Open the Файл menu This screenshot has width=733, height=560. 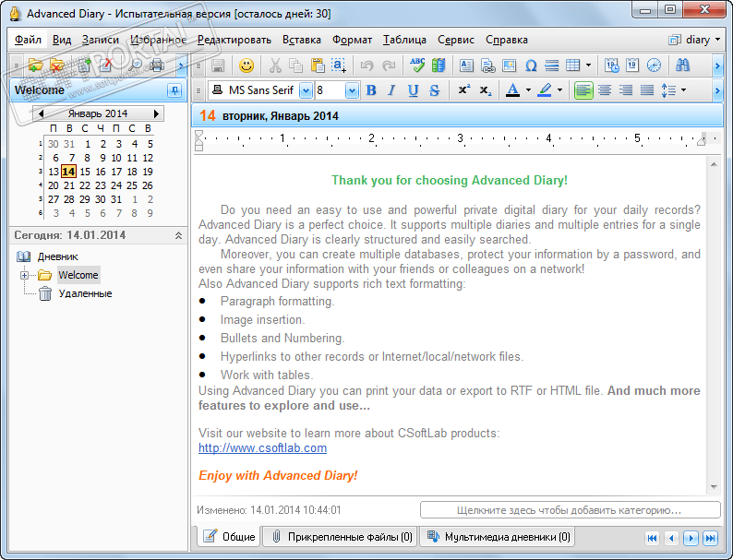pos(28,40)
